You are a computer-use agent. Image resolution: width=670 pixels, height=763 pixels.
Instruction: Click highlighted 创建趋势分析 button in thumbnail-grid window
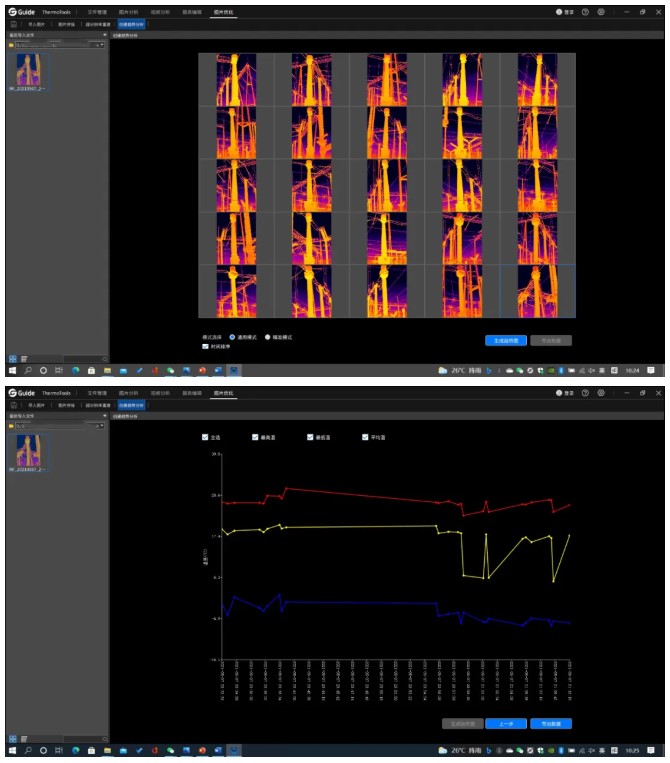tap(131, 24)
